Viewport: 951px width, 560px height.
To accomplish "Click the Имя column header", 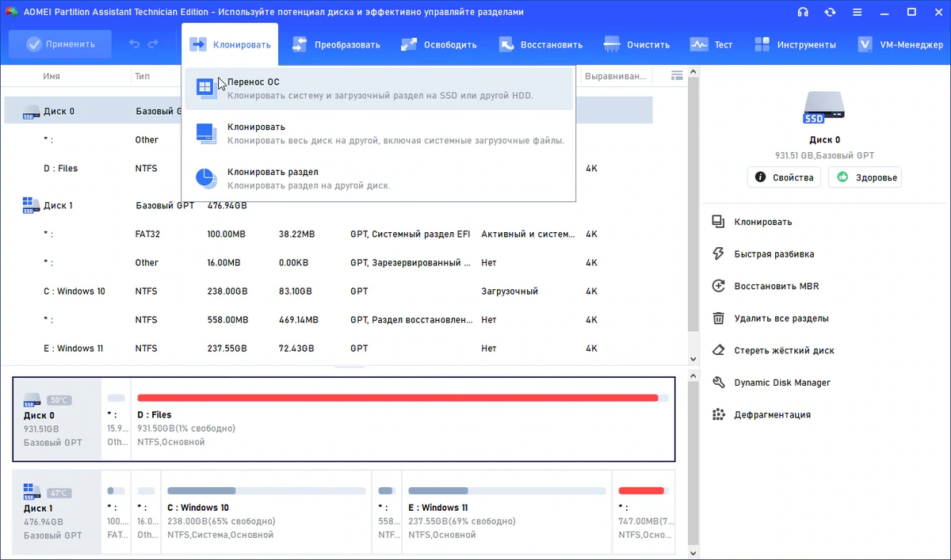I will [x=52, y=76].
